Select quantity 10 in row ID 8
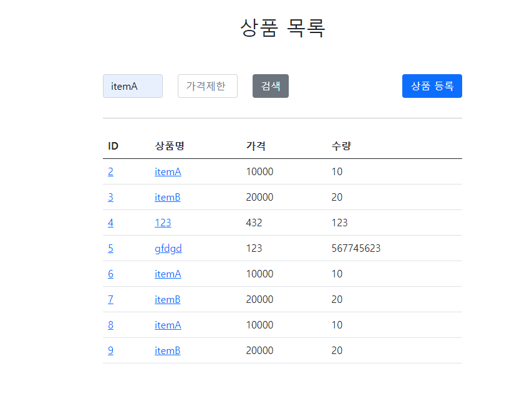This screenshot has width=532, height=412. point(337,325)
